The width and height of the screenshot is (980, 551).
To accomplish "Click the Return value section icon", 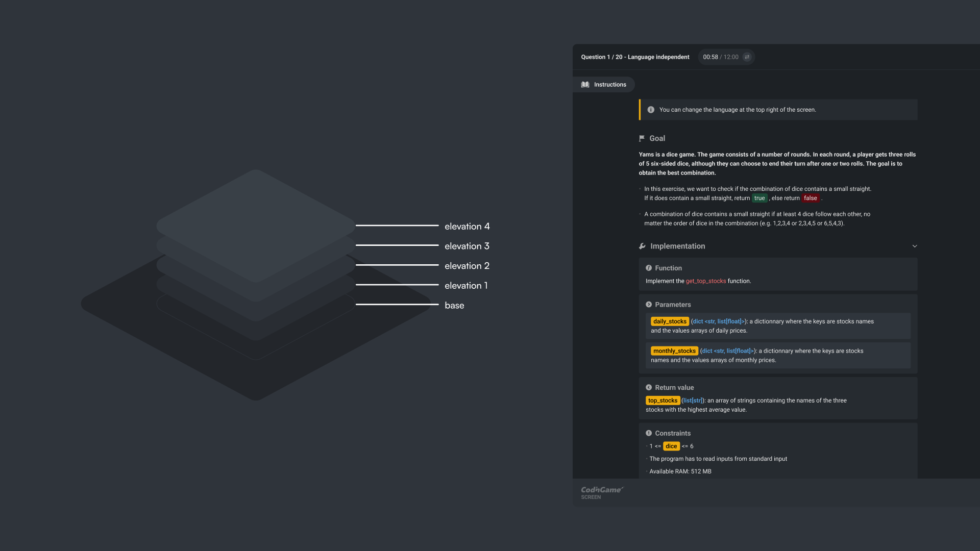I will pyautogui.click(x=648, y=388).
